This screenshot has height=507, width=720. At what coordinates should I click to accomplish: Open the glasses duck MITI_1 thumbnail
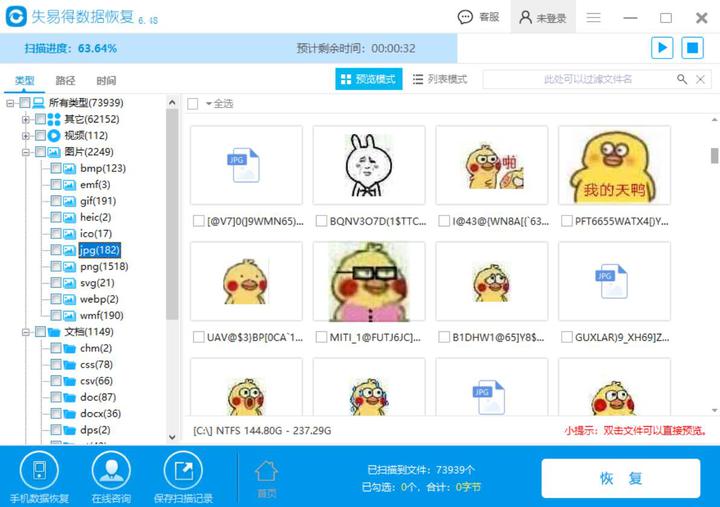click(369, 281)
